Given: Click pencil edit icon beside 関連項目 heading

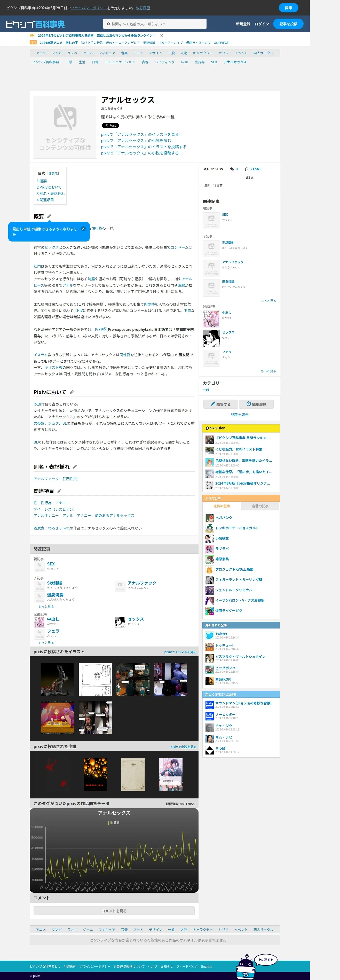Looking at the screenshot, I should click(x=59, y=491).
